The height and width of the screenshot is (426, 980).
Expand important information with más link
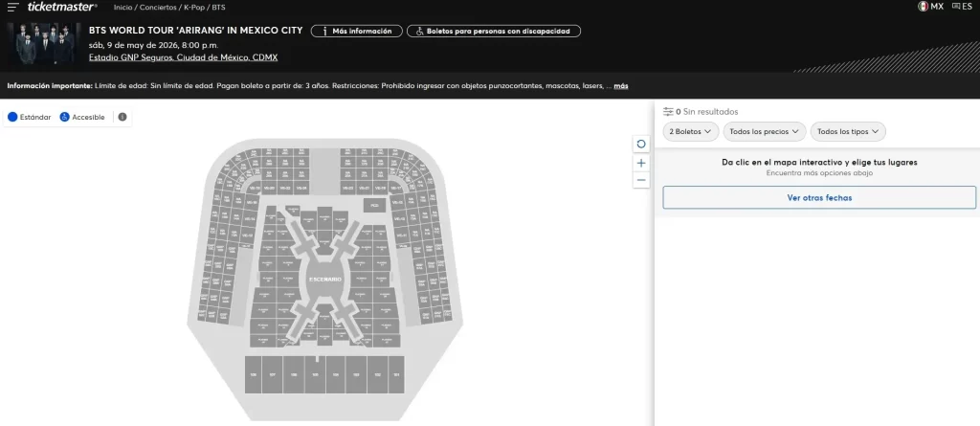pyautogui.click(x=621, y=86)
